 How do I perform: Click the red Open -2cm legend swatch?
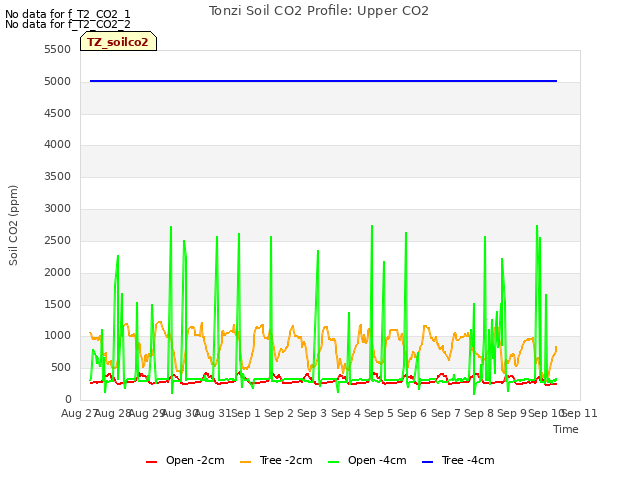(x=151, y=462)
